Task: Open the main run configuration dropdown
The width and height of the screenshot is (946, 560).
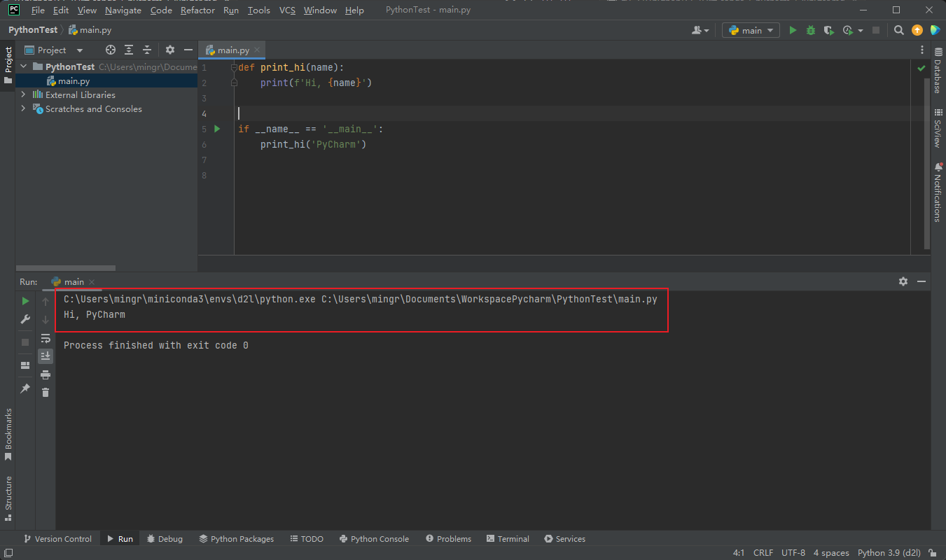Action: [x=751, y=30]
